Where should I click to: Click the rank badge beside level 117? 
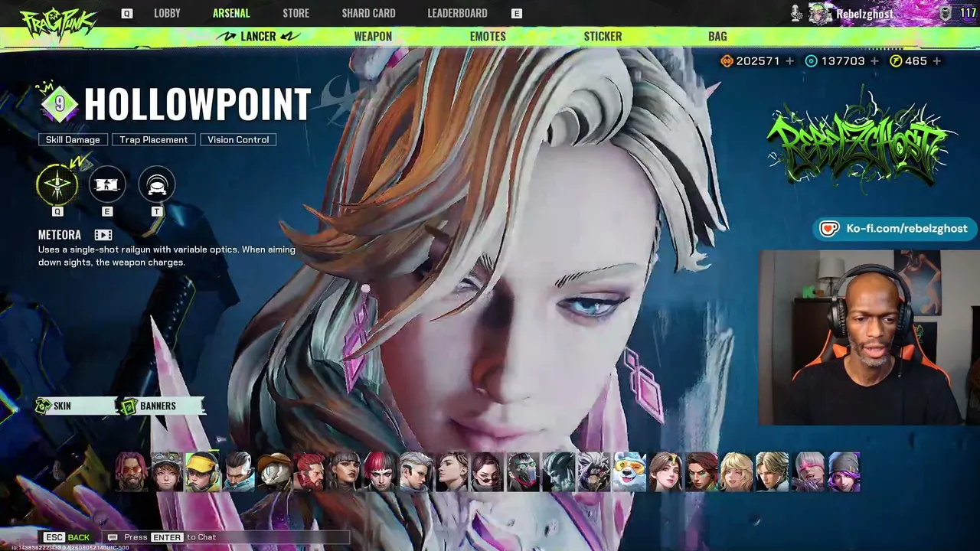946,13
